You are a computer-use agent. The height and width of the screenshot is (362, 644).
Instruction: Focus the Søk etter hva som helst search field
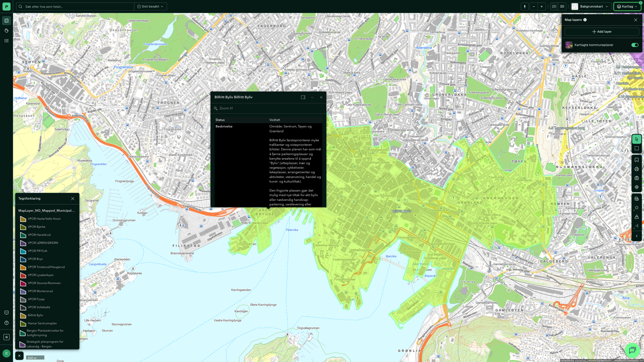75,7
